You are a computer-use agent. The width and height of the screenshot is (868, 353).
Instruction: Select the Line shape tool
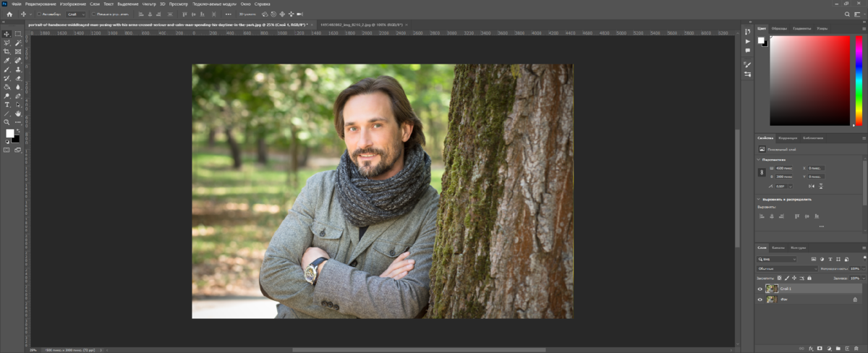pyautogui.click(x=7, y=114)
